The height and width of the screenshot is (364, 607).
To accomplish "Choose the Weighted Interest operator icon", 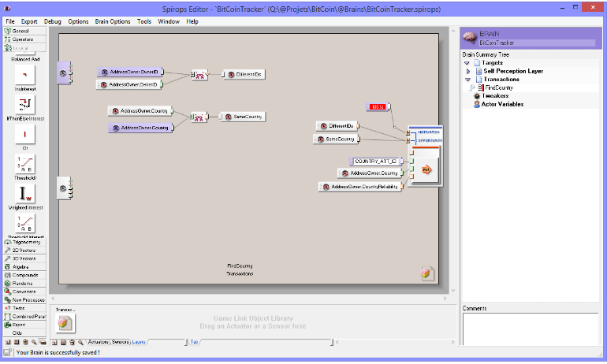I will point(24,194).
